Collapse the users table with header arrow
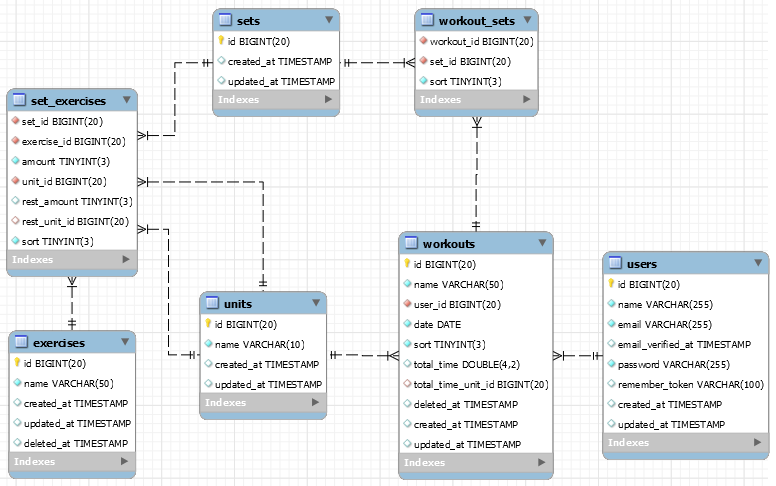776x486 pixels. (758, 263)
